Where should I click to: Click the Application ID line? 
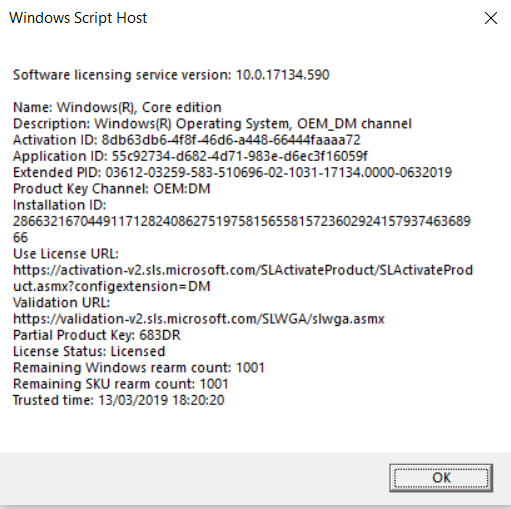click(190, 156)
